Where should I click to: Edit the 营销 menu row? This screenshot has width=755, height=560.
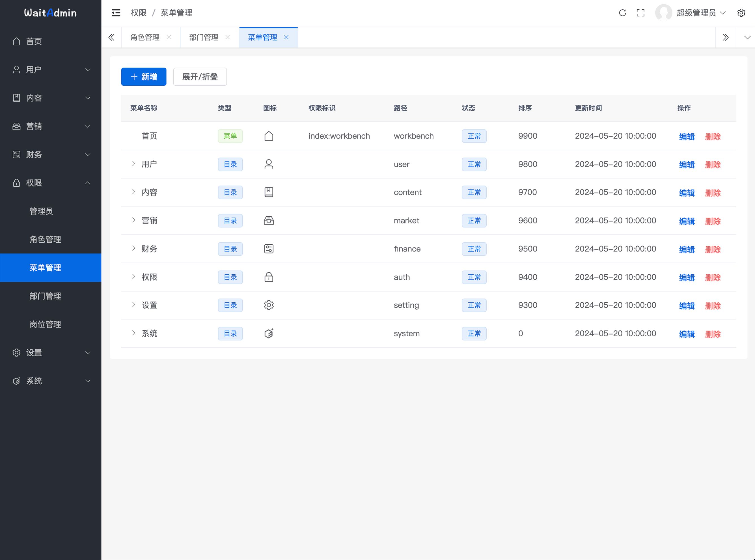[687, 221]
